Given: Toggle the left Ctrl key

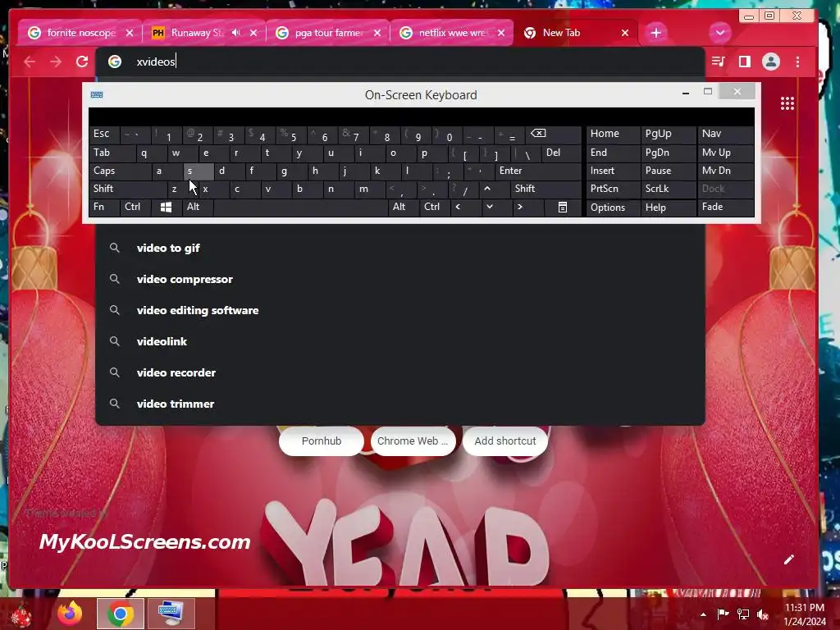Looking at the screenshot, I should [135, 207].
